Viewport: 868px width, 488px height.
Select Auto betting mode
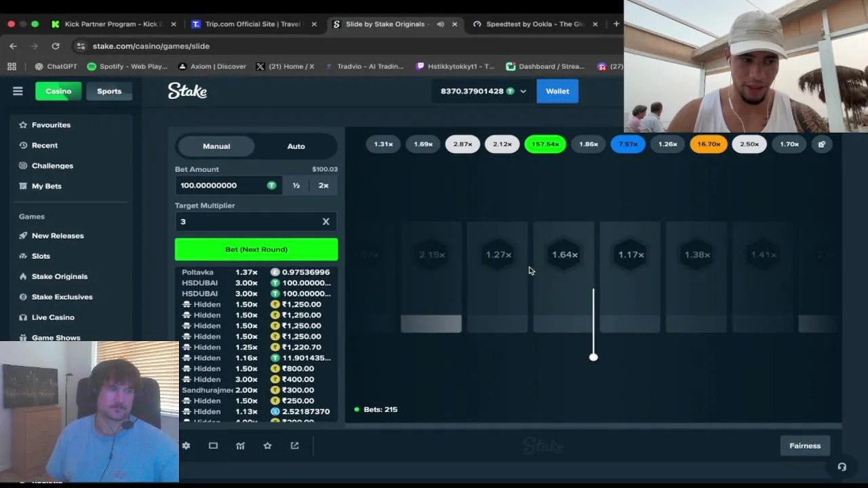click(x=296, y=146)
